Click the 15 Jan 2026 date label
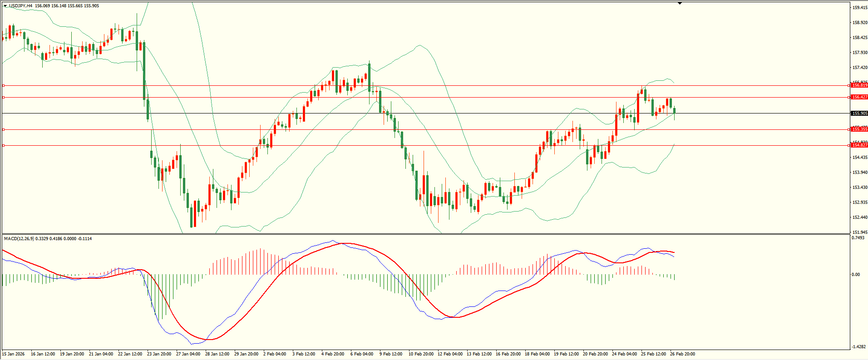 click(14, 354)
